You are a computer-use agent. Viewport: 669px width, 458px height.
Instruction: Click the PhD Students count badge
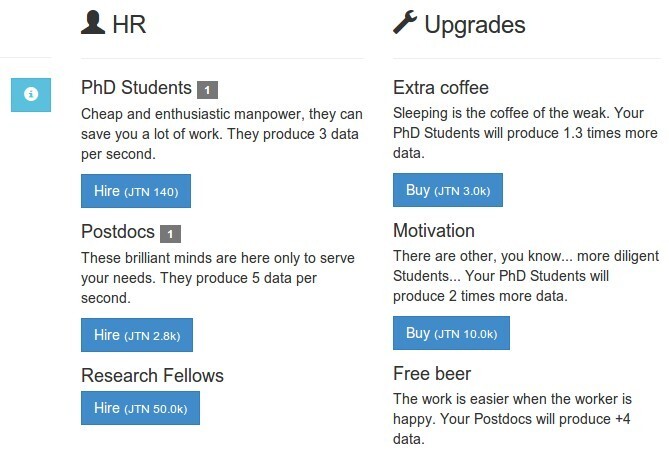207,90
